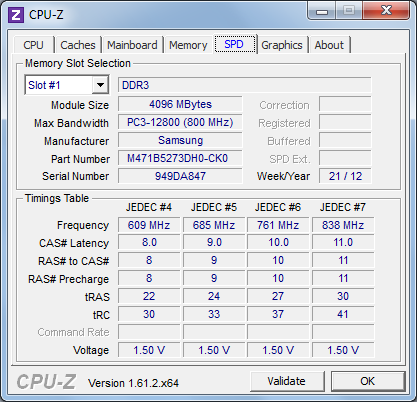This screenshot has width=417, height=403.
Task: Show the About tab
Action: click(329, 45)
